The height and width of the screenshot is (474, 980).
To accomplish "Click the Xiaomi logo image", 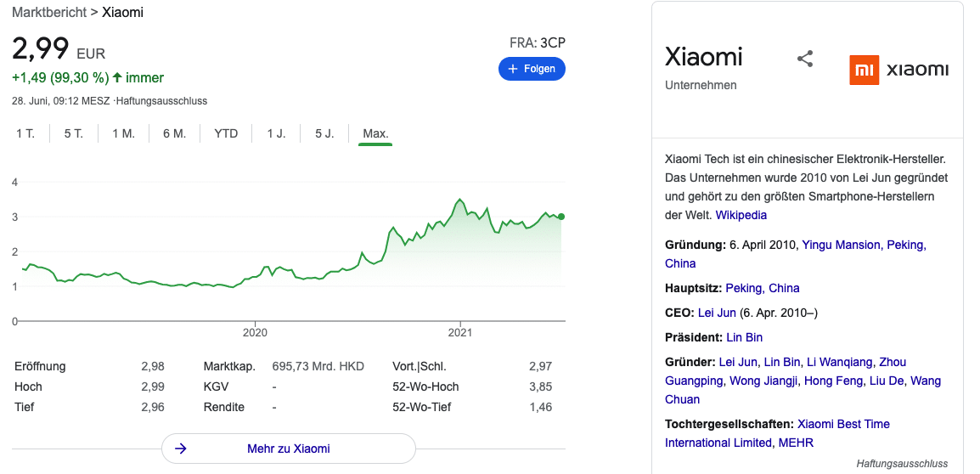I will [898, 70].
